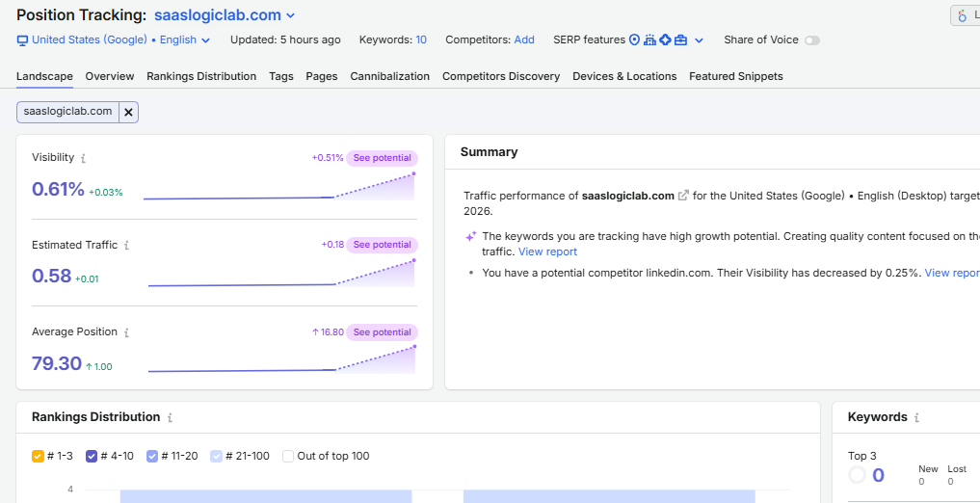Click the info icon beside Keywords heading
This screenshot has height=503, width=980.
tap(916, 417)
